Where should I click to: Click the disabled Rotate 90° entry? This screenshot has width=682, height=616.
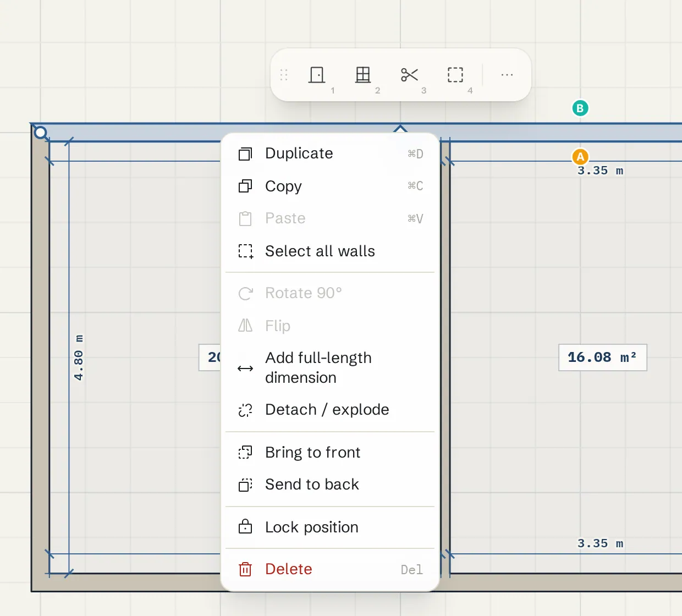tap(330, 293)
